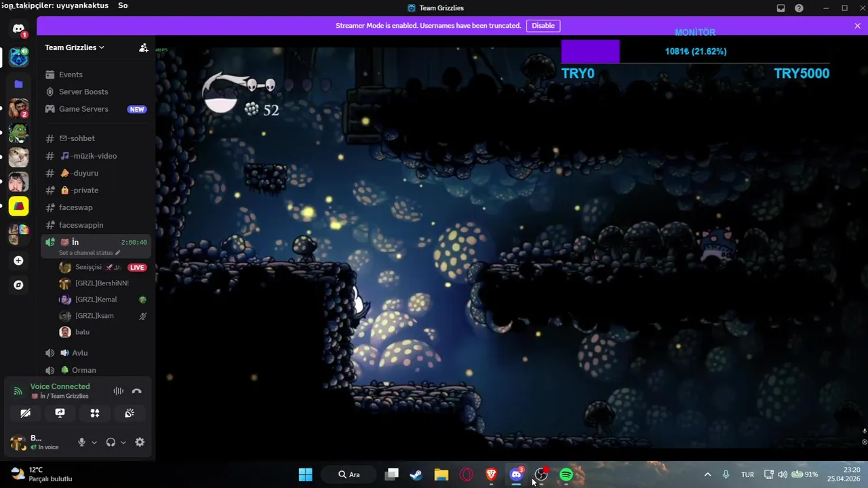Open the duyuru text channel
The width and height of the screenshot is (868, 488).
pyautogui.click(x=95, y=173)
